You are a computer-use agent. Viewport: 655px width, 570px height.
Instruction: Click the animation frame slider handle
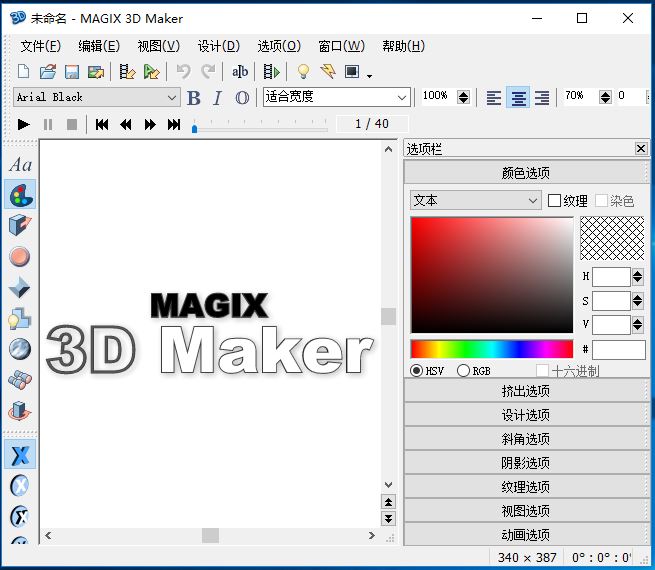[194, 128]
